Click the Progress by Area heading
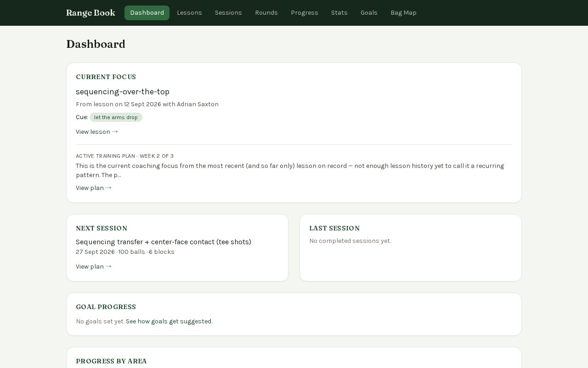This screenshot has width=588, height=368. coord(111,361)
